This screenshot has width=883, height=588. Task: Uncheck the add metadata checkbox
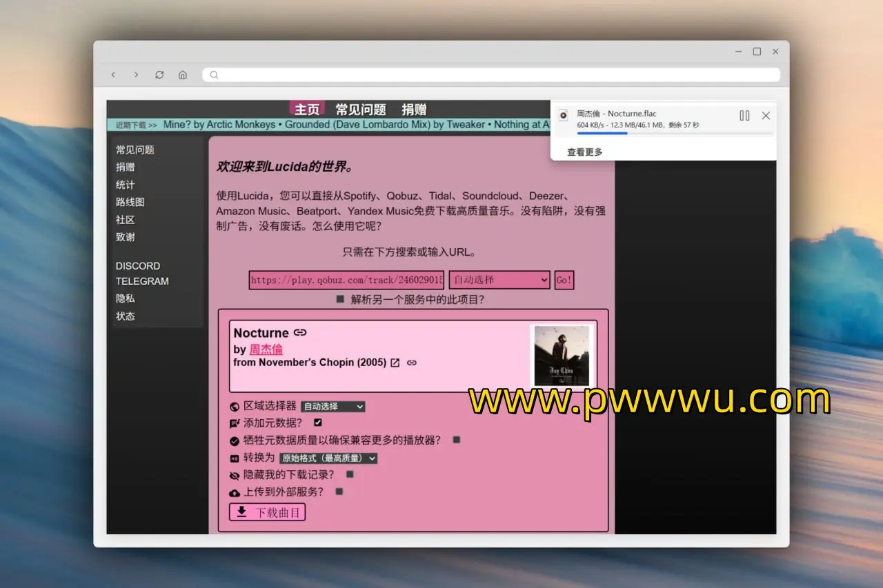click(x=318, y=423)
